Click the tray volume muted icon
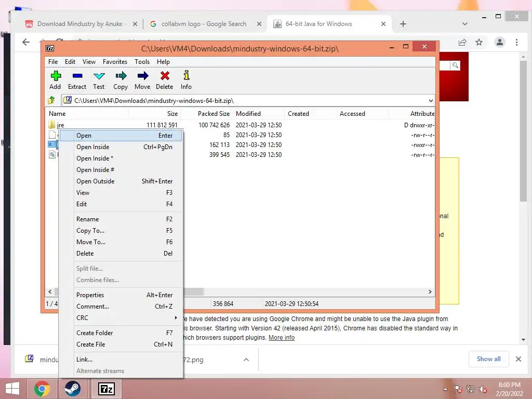The width and height of the screenshot is (532, 399). point(484,389)
